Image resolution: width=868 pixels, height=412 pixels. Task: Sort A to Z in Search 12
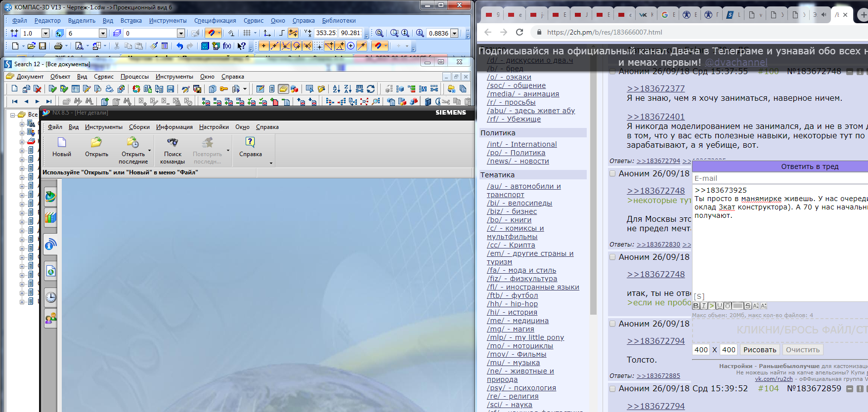point(337,89)
